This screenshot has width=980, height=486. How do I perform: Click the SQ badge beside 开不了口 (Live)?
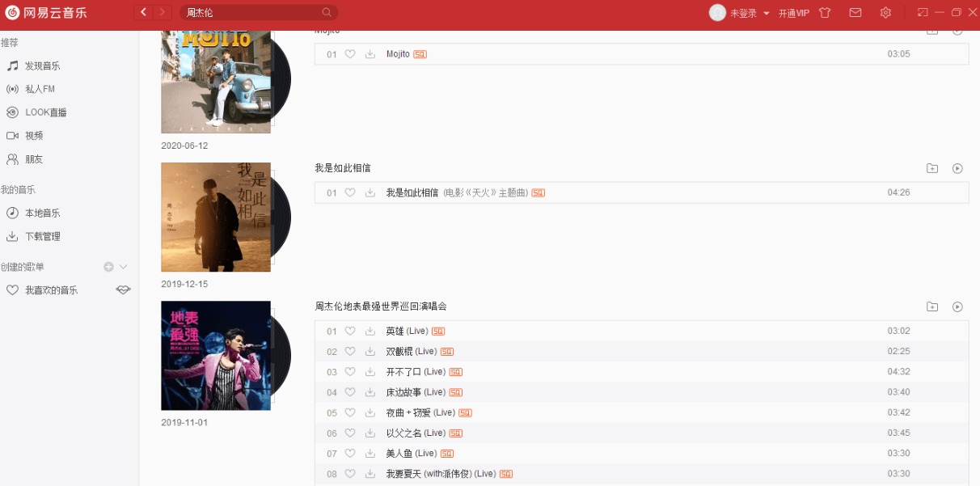456,372
